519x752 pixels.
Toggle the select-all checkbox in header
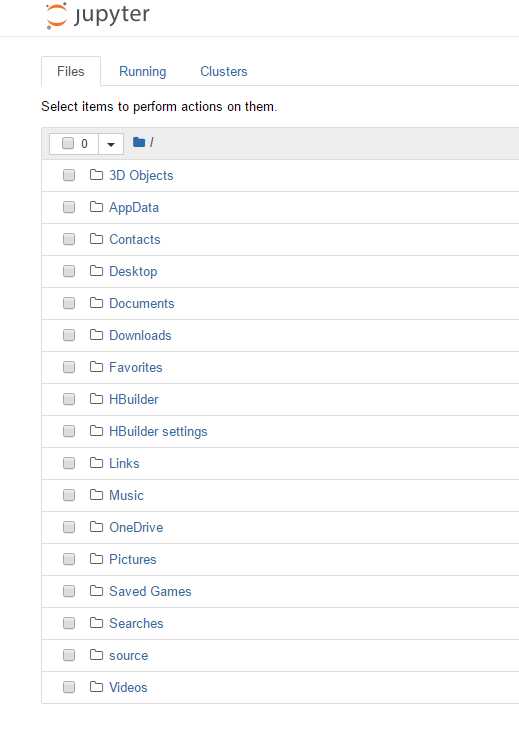(x=68, y=143)
